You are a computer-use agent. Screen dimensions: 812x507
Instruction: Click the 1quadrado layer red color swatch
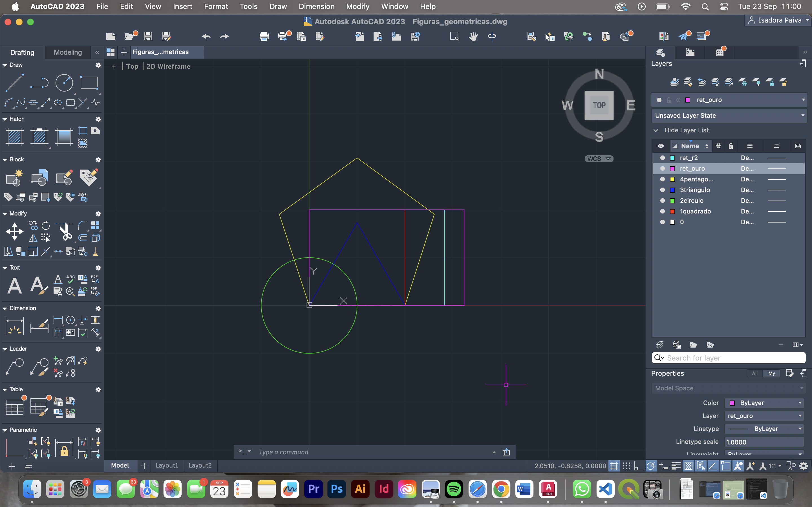click(x=672, y=211)
